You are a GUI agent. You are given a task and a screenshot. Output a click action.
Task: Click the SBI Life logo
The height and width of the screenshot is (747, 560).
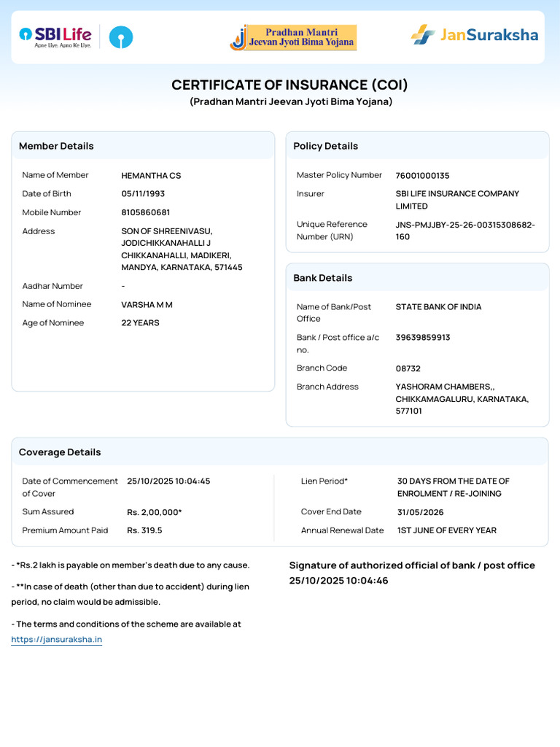pos(55,36)
